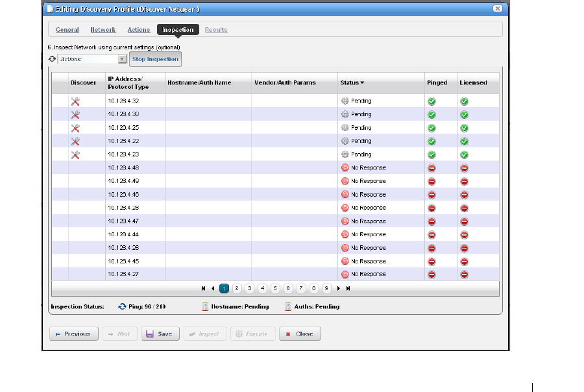Click the Save button
Viewport: 584px width, 392px height.
pos(160,334)
